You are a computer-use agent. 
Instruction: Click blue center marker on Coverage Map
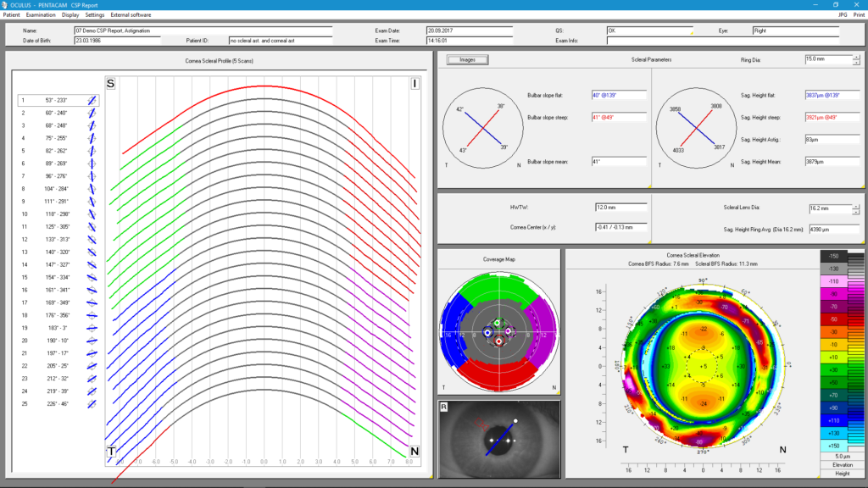487,333
